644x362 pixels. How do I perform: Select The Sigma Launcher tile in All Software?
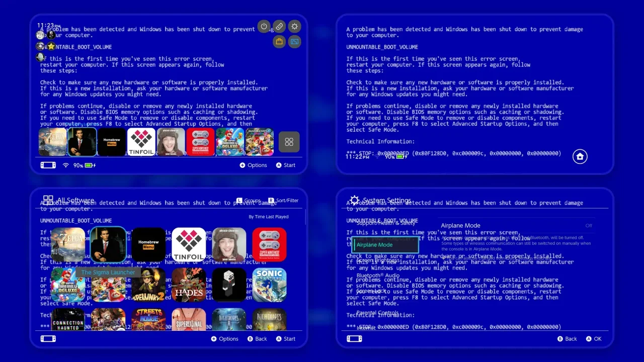pos(108,245)
